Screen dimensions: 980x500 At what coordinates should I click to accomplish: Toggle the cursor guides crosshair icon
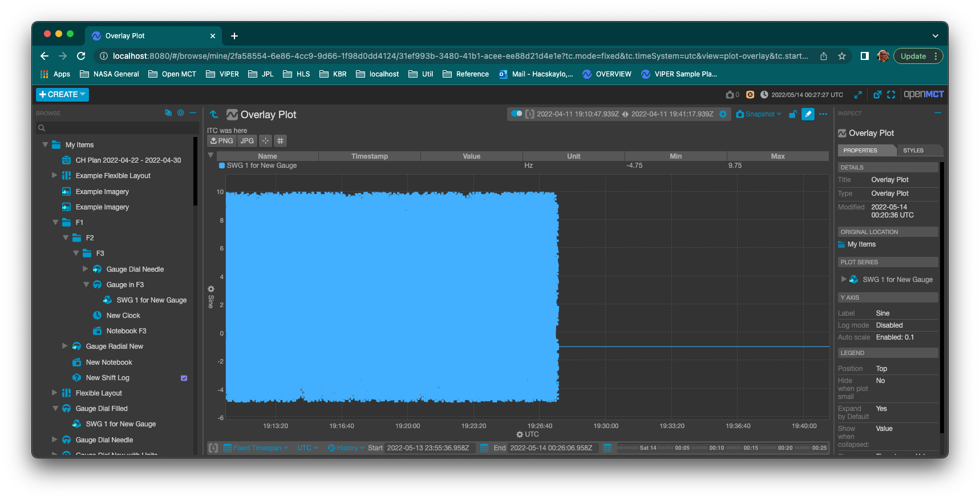point(265,141)
